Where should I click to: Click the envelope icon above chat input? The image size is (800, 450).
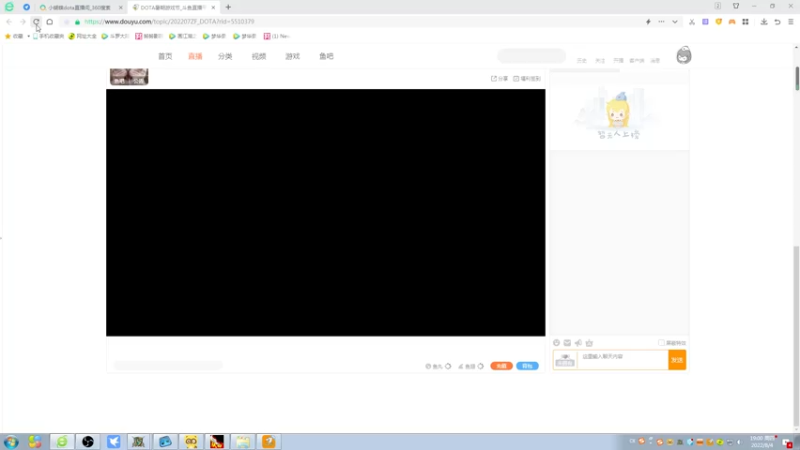point(567,343)
